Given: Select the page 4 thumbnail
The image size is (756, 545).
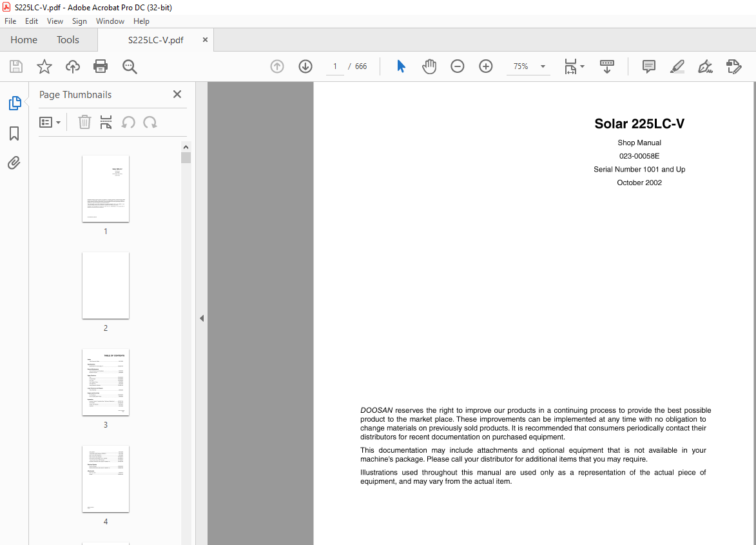Looking at the screenshot, I should coord(106,479).
